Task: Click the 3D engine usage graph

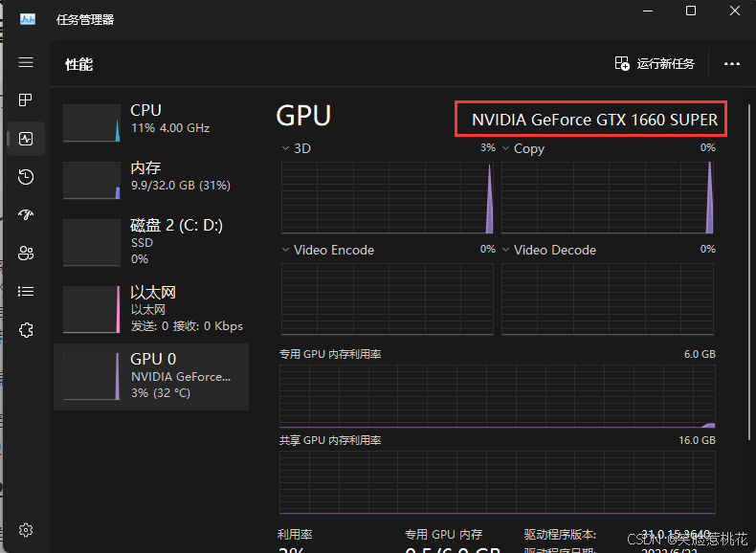Action: (388, 198)
